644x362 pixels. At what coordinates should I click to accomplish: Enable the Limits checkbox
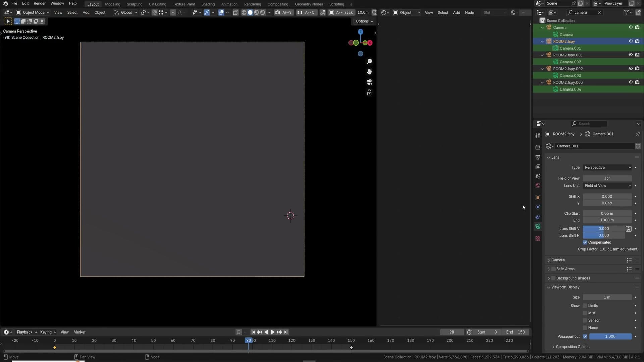click(585, 306)
